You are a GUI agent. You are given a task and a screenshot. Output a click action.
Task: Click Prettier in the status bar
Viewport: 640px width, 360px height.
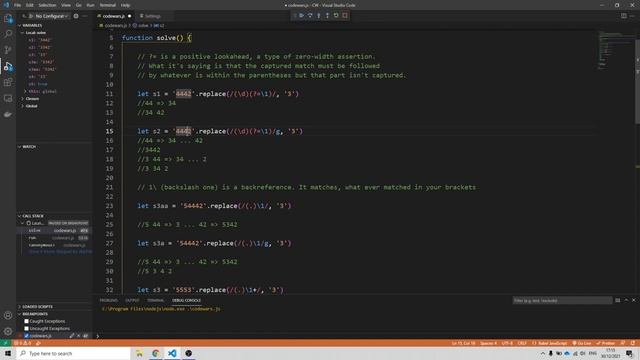tap(606, 343)
